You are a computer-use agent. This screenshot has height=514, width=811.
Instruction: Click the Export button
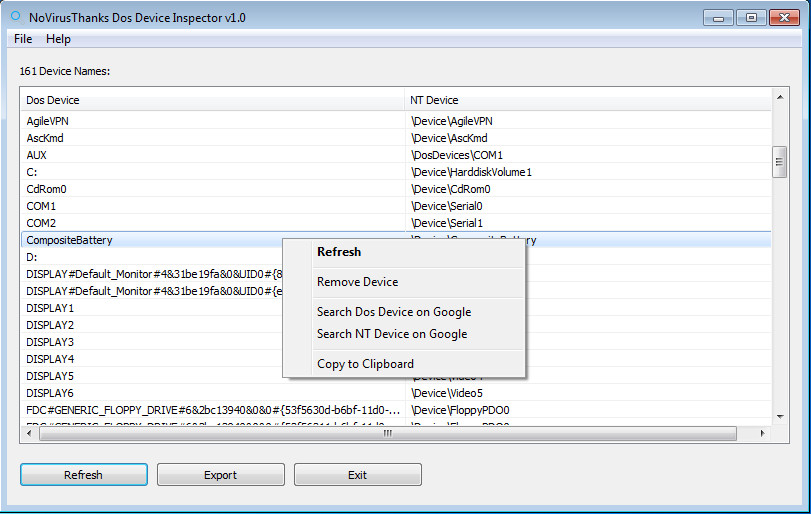point(221,475)
